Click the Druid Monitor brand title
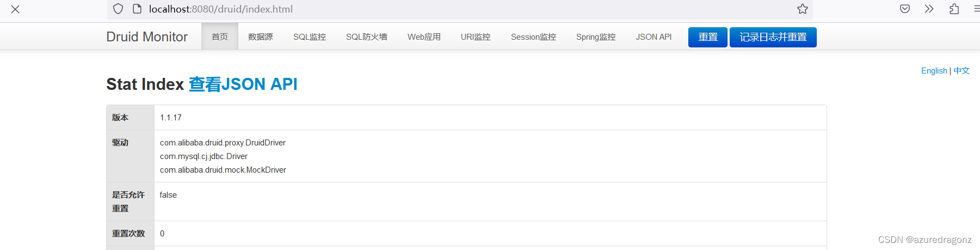 tap(147, 36)
